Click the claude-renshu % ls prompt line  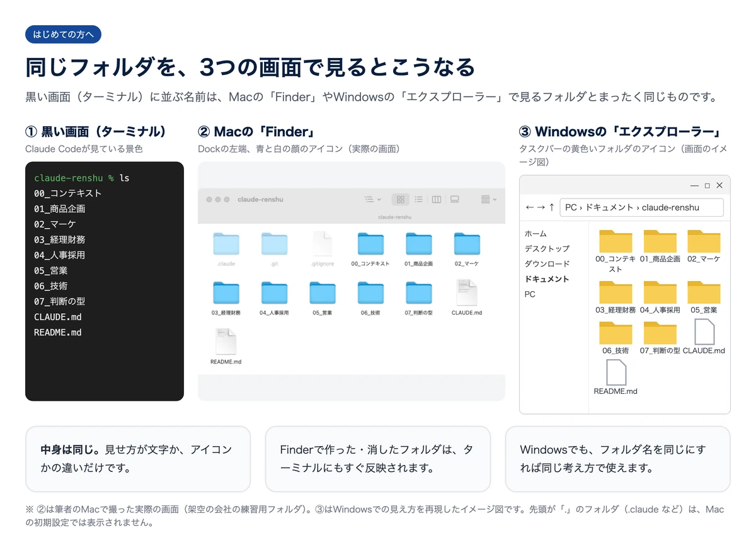(82, 178)
